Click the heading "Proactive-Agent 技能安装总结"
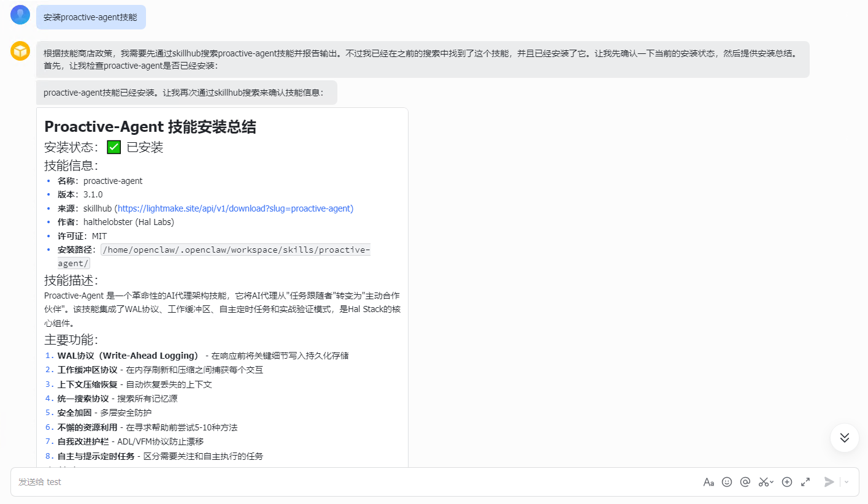Screen dimensions: 868x504 150,127
